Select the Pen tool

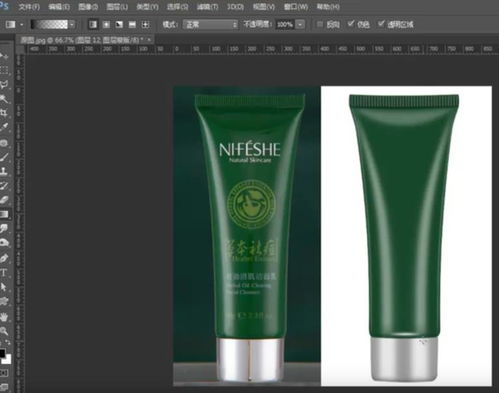(x=4, y=258)
